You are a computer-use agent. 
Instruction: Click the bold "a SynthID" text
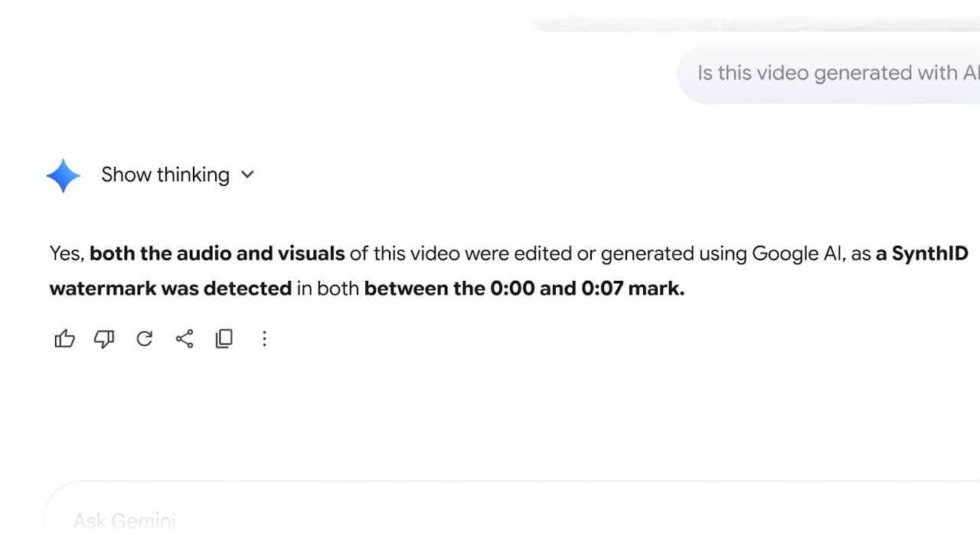click(922, 253)
